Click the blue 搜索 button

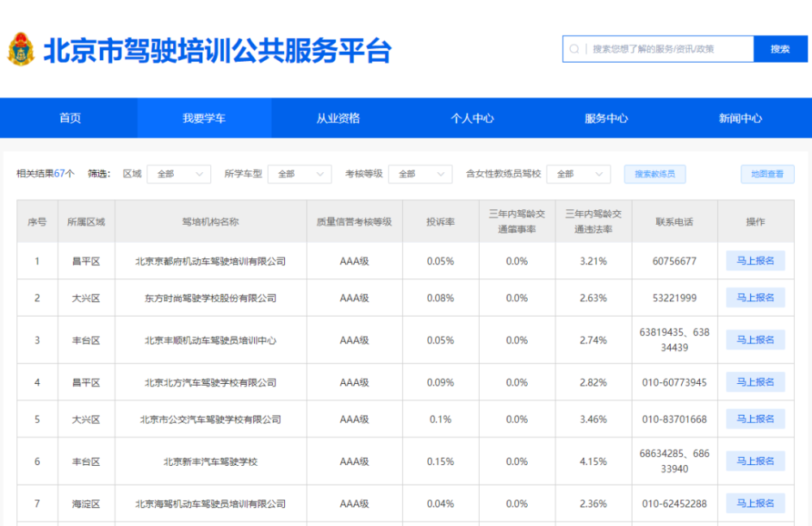point(780,50)
